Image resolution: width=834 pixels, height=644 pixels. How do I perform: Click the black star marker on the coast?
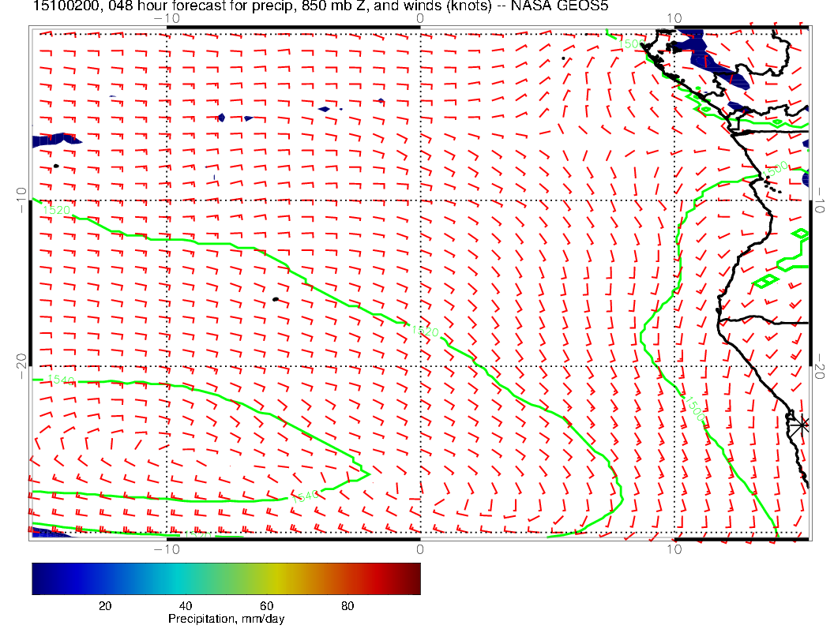pos(802,424)
